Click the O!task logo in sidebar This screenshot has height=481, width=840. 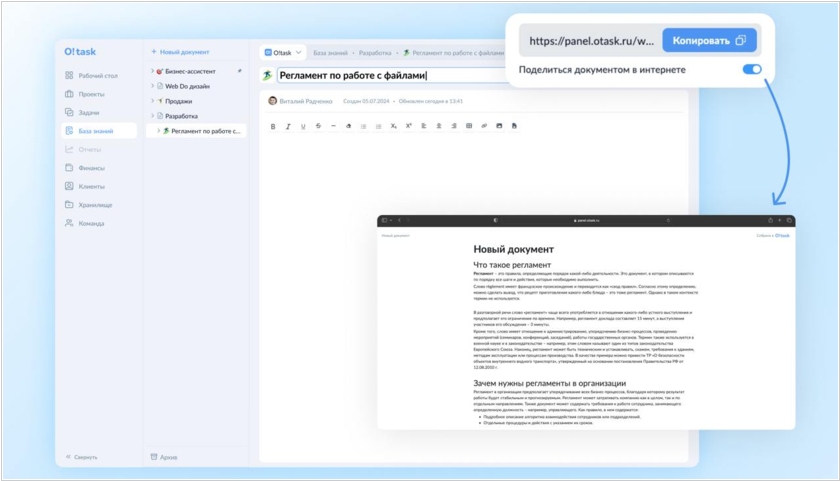(x=80, y=51)
